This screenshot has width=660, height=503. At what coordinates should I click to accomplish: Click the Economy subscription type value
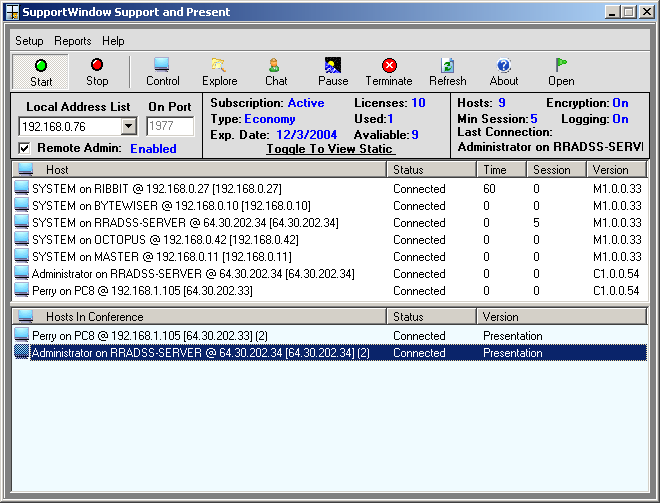[270, 119]
